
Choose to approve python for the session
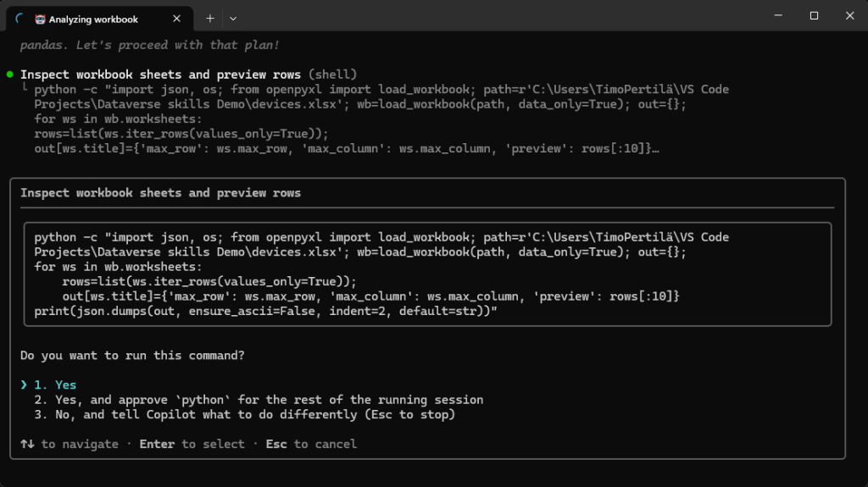[258, 400]
